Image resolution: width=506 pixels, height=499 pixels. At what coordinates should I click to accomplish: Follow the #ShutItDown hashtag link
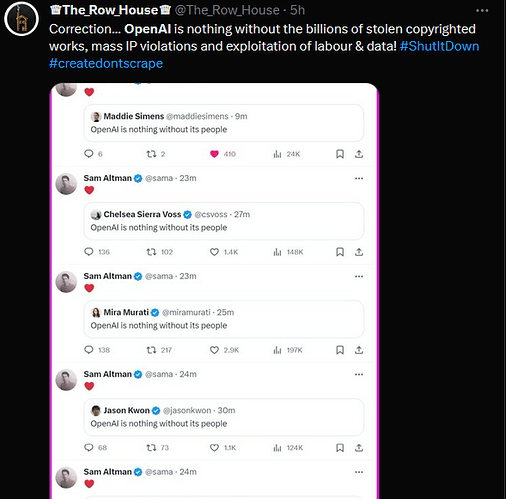point(439,46)
